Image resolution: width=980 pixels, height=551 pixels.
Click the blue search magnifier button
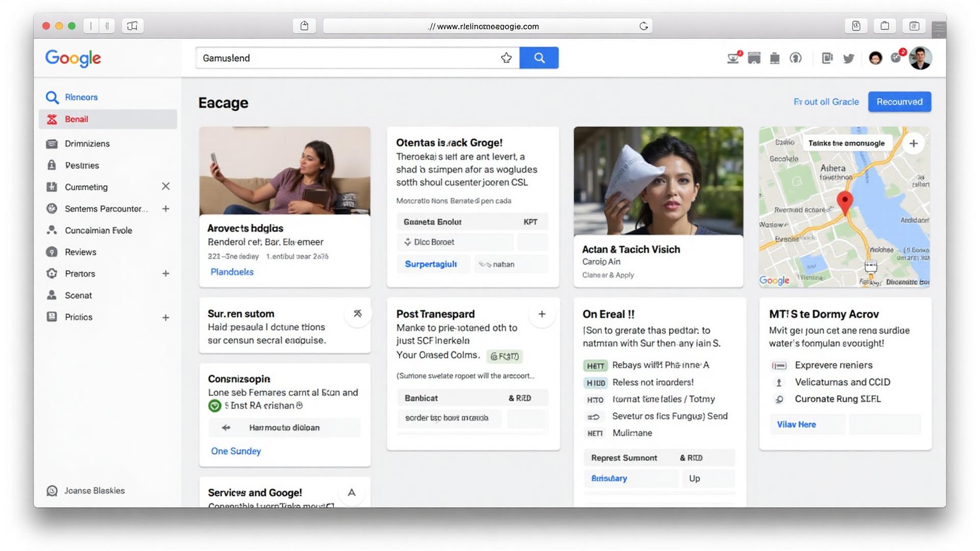tap(539, 58)
